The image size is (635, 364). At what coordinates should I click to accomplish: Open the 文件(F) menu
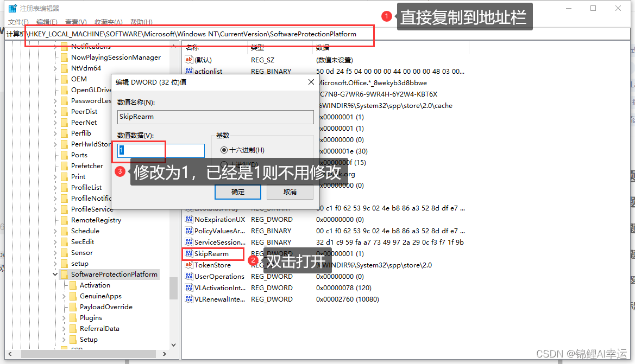(x=18, y=22)
